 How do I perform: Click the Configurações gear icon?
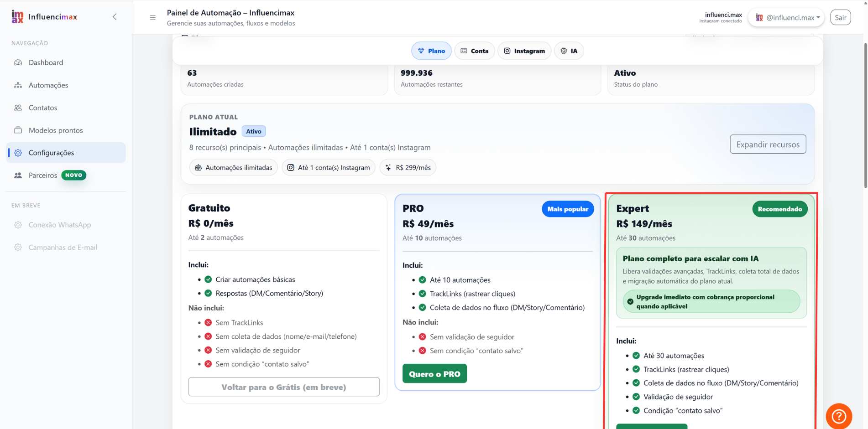click(18, 153)
